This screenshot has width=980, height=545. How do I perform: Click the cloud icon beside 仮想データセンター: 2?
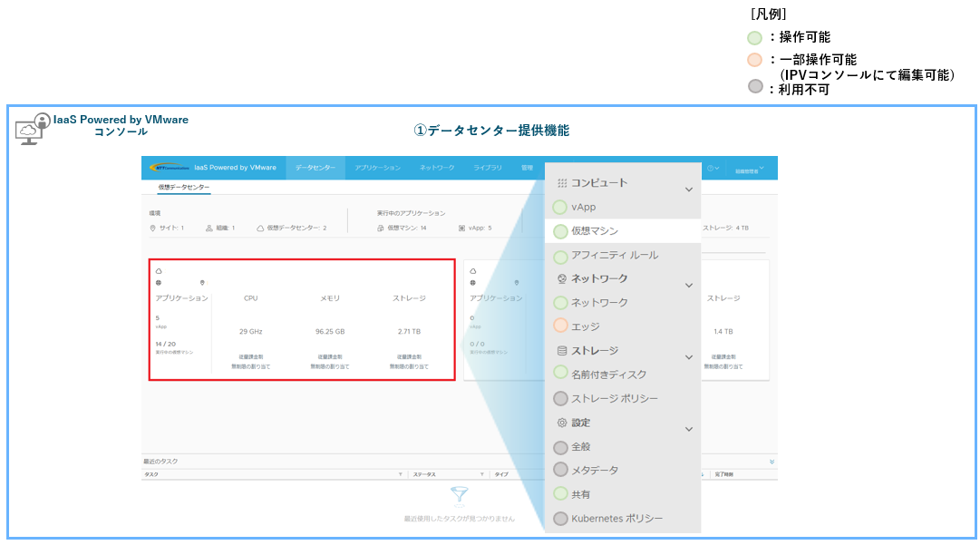pyautogui.click(x=260, y=229)
